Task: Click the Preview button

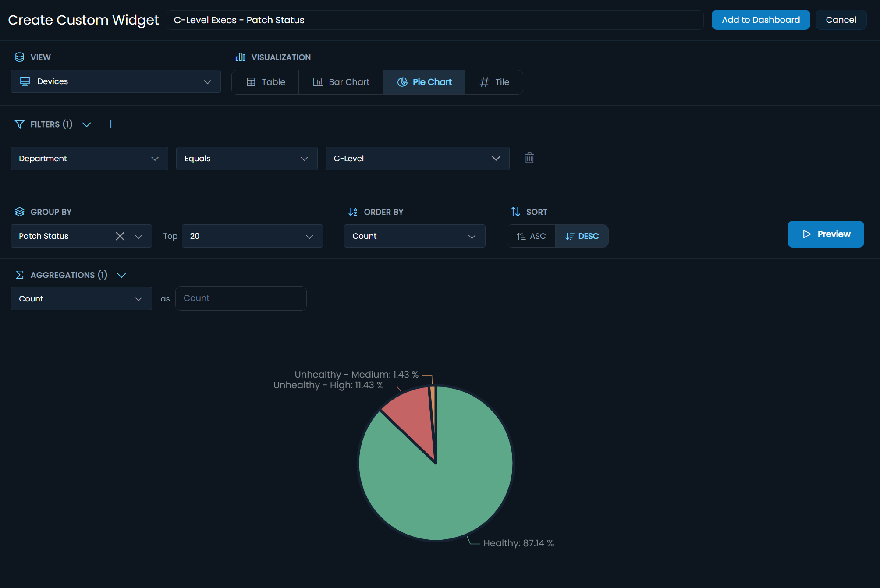Action: point(826,234)
